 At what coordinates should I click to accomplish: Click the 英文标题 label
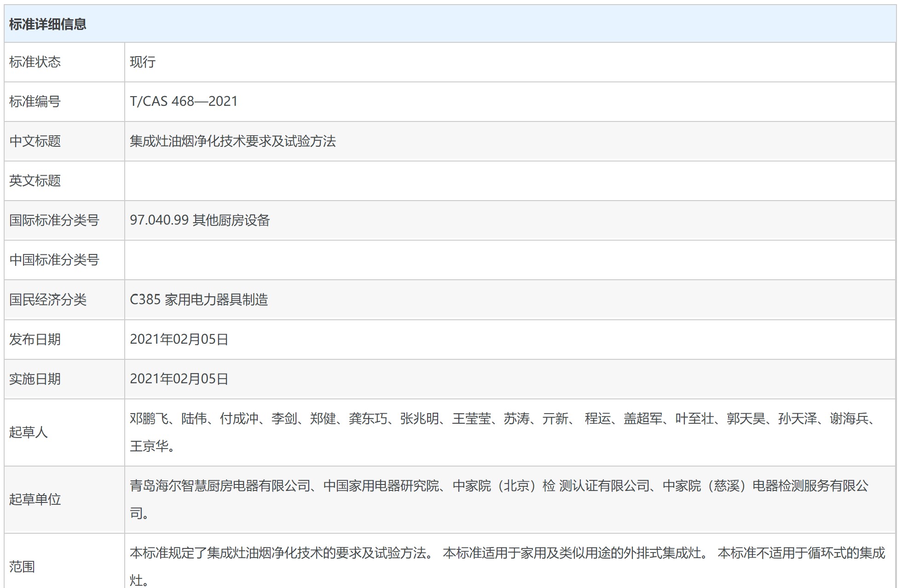tap(35, 181)
